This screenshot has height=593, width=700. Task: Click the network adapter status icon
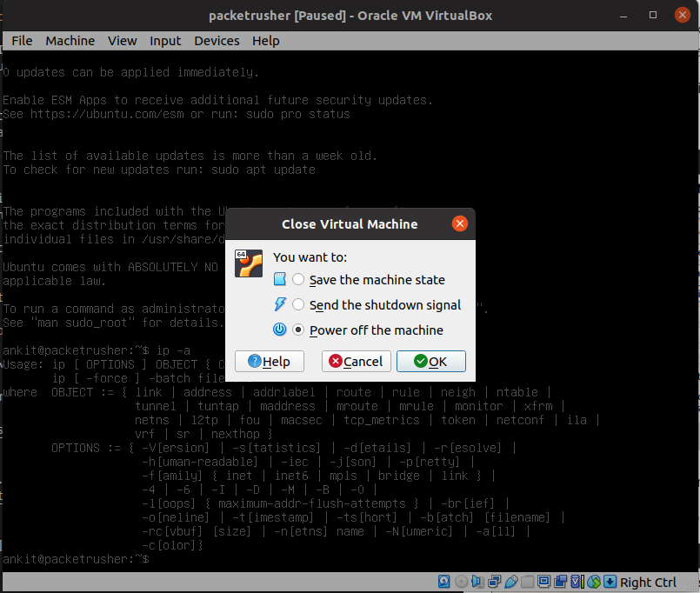494,582
